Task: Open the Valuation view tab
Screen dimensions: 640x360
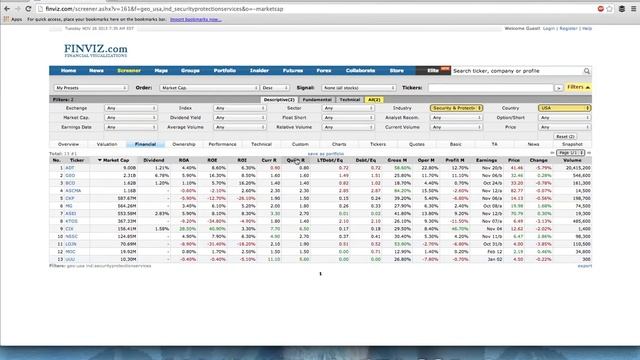Action: pyautogui.click(x=107, y=144)
